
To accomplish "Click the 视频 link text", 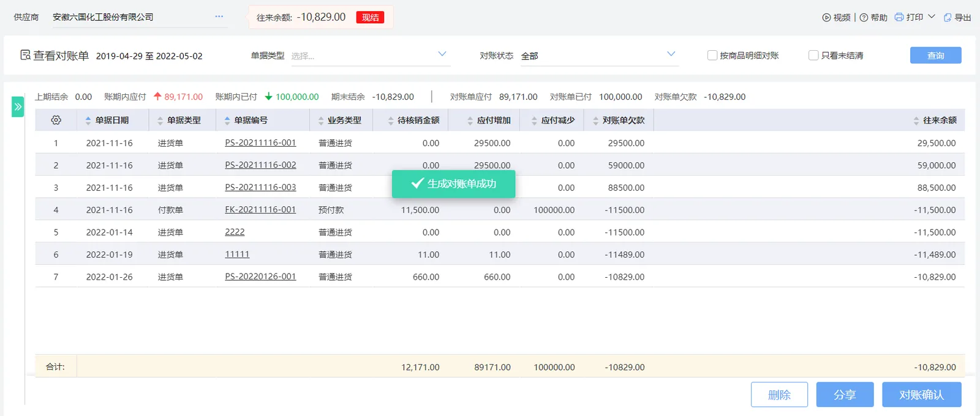I will pos(842,18).
